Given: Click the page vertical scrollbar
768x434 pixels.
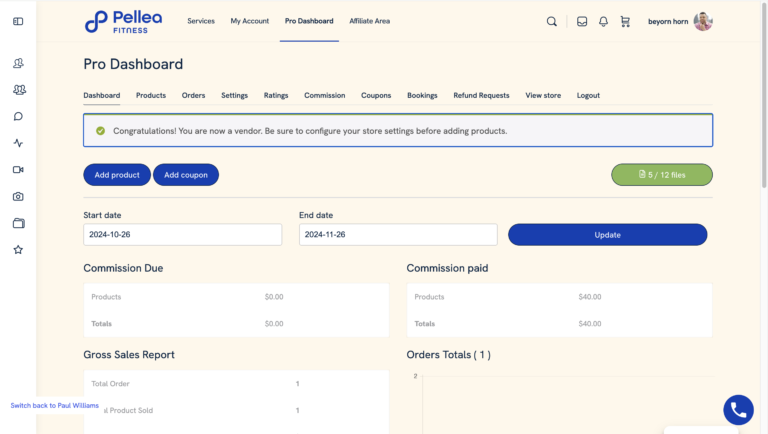Looking at the screenshot, I should tap(764, 96).
